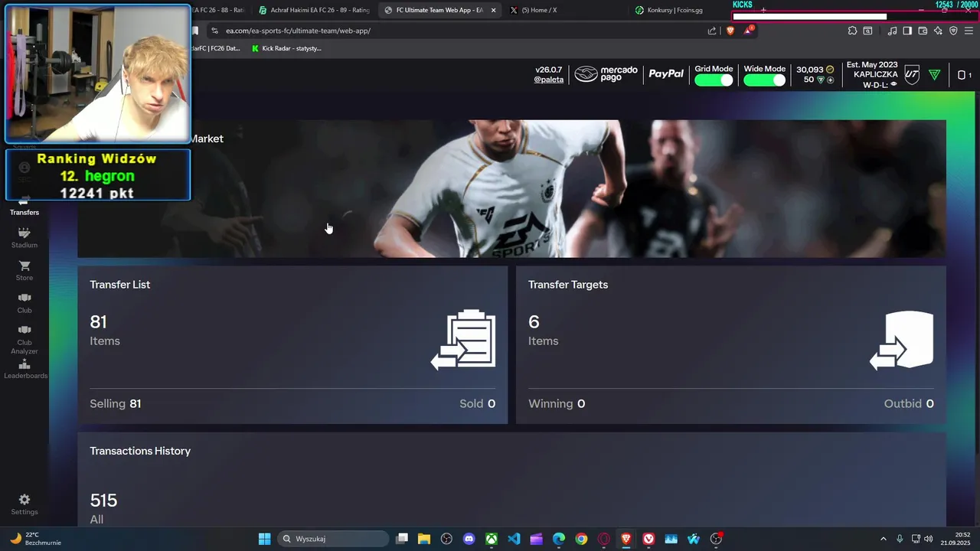Toggle the Grid Mode switch
Screen dimensions: 980x551
(714, 80)
